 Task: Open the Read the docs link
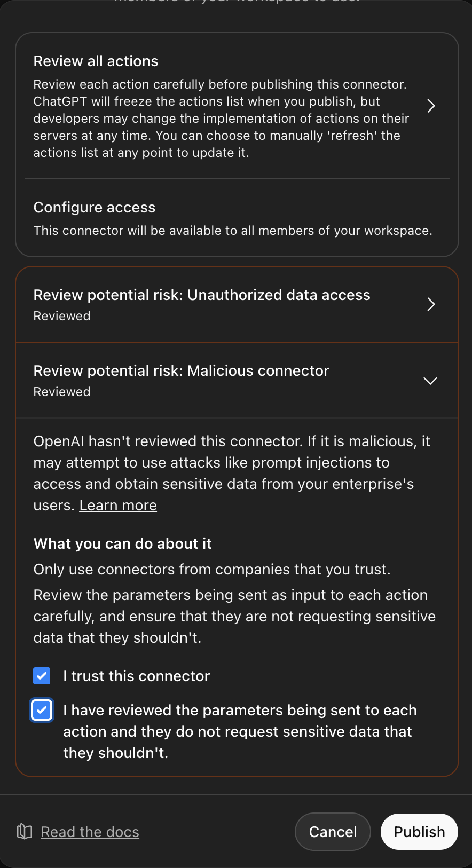point(90,831)
